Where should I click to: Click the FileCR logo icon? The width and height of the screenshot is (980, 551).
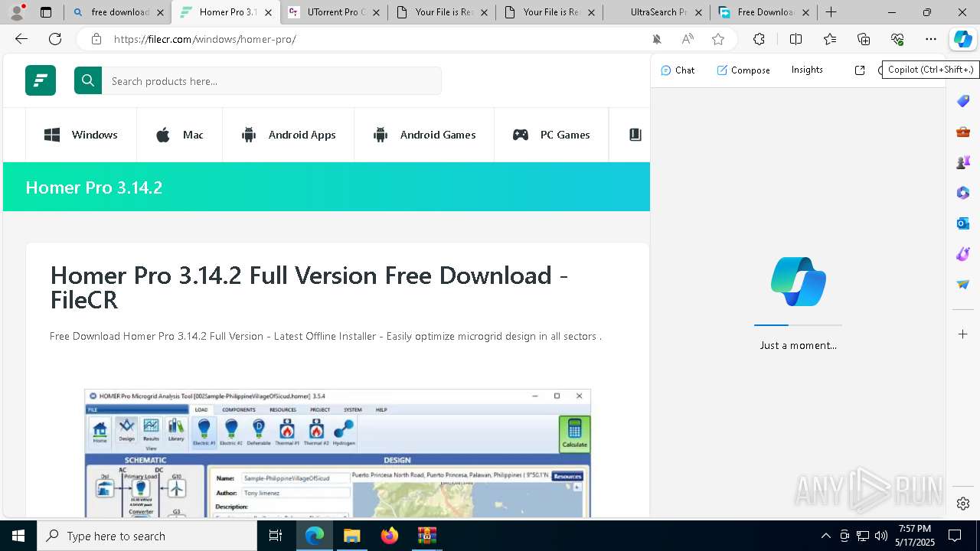click(41, 80)
